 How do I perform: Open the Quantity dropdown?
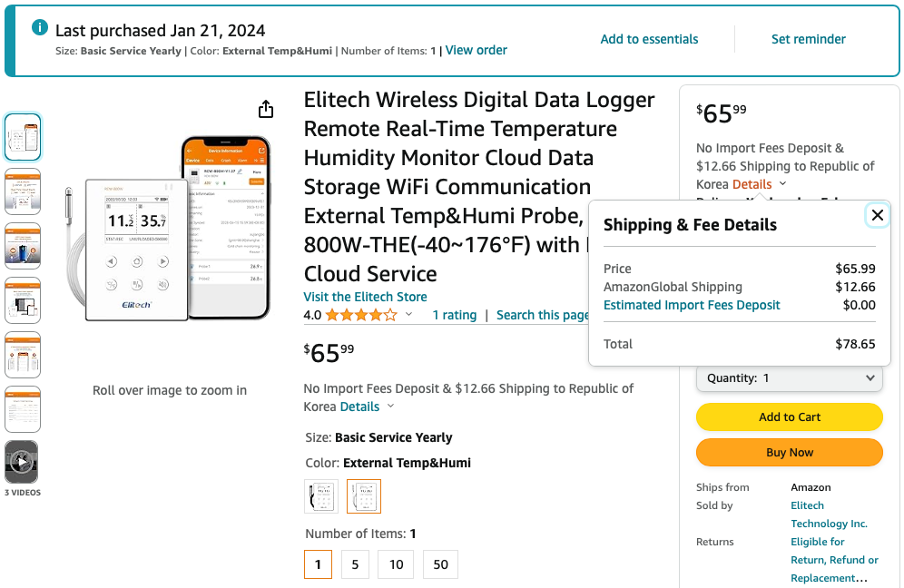[x=789, y=378]
